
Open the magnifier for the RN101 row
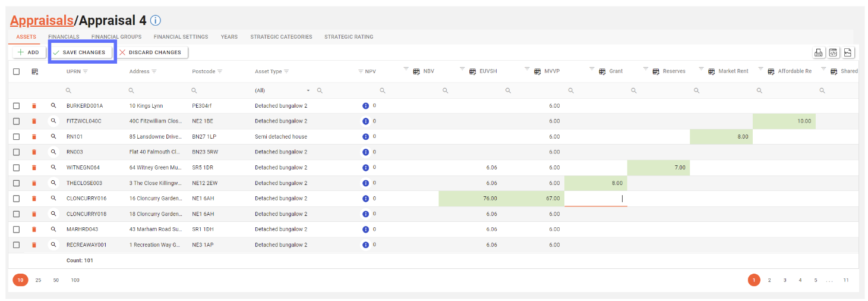[53, 137]
